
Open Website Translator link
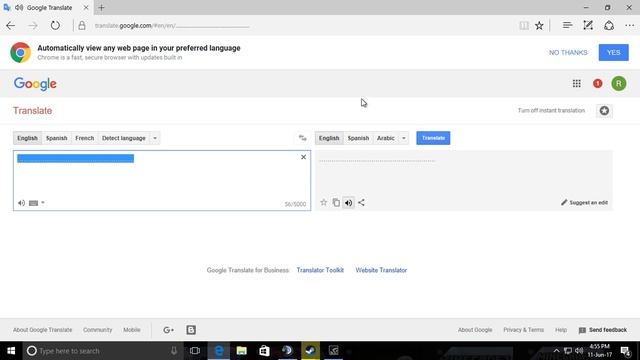(381, 270)
